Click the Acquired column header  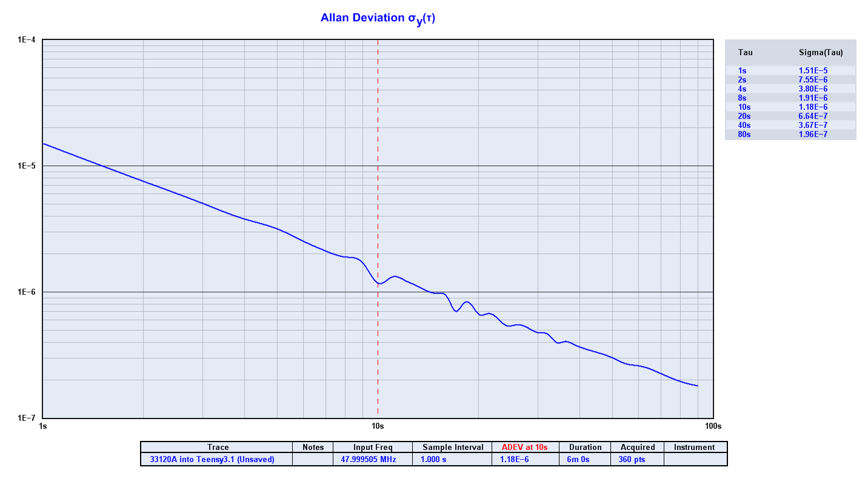coord(638,448)
